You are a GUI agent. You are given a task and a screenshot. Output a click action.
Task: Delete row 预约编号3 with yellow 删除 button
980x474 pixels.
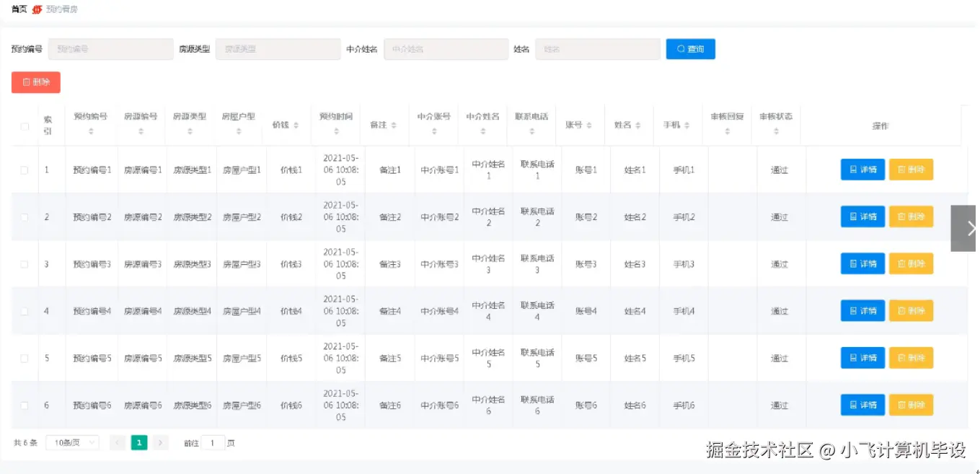(911, 264)
